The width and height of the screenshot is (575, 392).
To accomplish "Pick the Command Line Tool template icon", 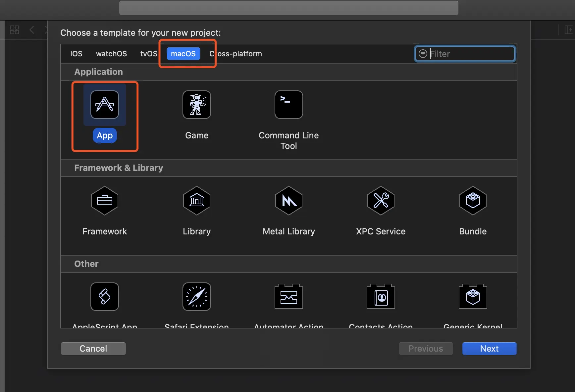I will click(289, 105).
